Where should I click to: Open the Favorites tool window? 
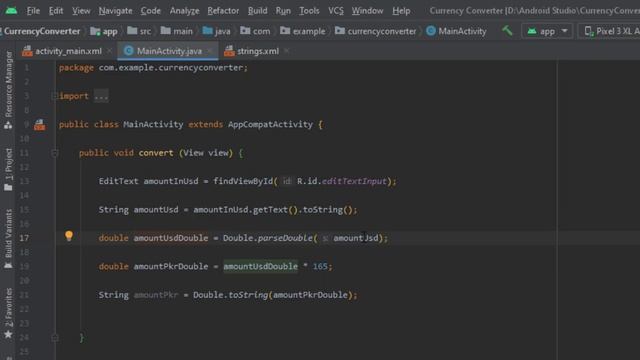click(x=8, y=313)
